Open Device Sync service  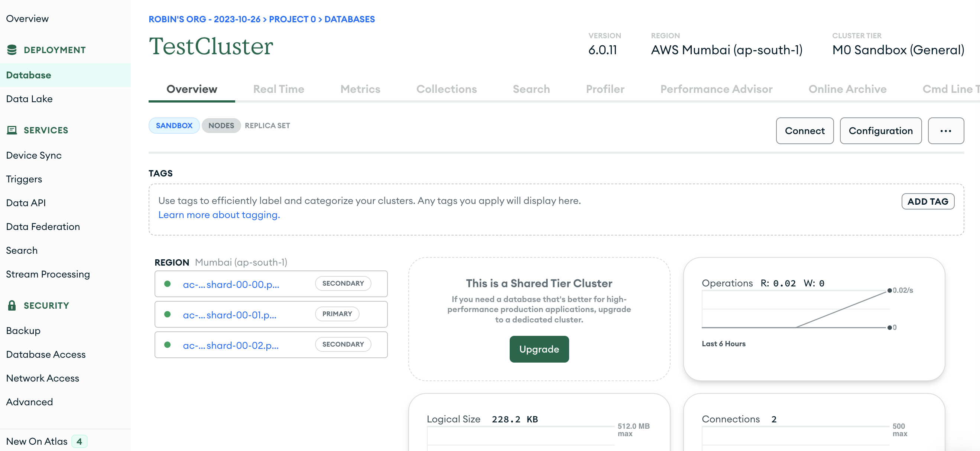[34, 155]
